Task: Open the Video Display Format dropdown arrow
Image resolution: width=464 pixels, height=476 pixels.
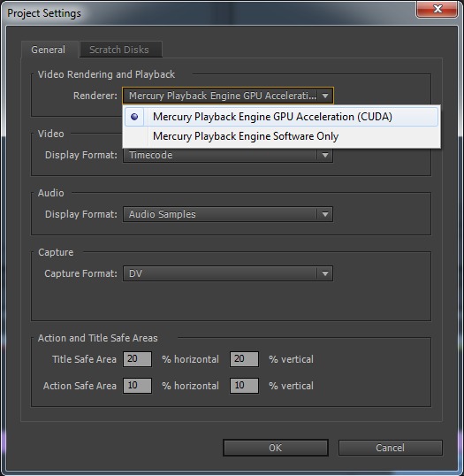Action: (x=325, y=155)
